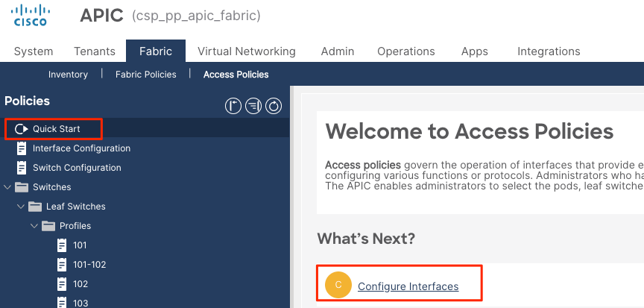644x308 pixels.
Task: Click the document icon for profile 101
Action: click(62, 245)
